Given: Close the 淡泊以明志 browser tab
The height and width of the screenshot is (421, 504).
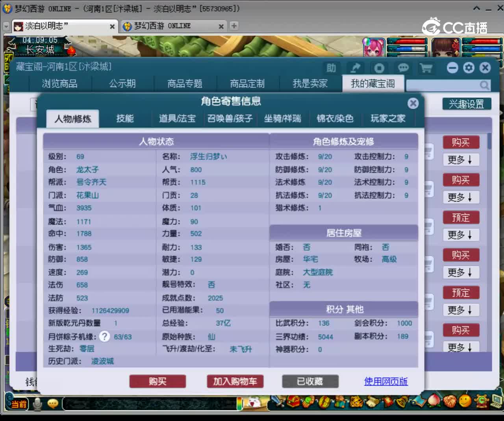Looking at the screenshot, I should (x=112, y=26).
